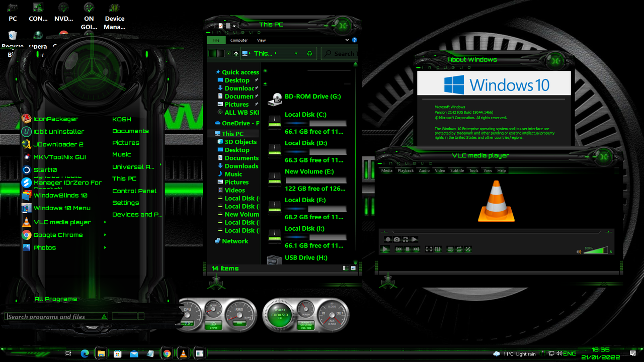Switch to the View ribbon tab in Explorer

click(x=261, y=40)
